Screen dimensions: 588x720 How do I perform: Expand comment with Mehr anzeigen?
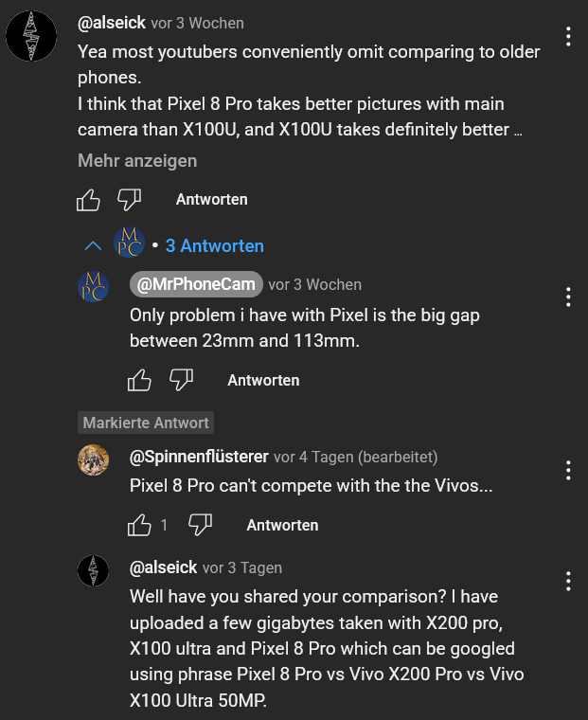[x=137, y=161]
